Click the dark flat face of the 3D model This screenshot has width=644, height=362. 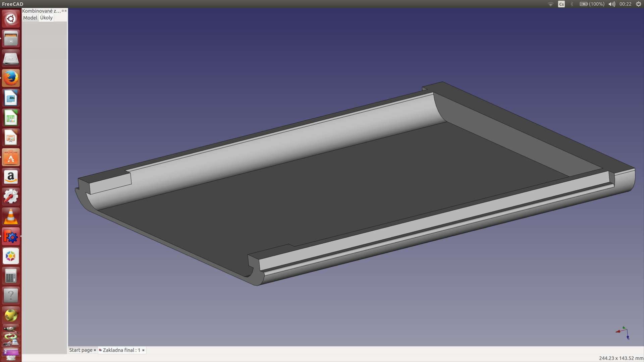click(x=335, y=188)
